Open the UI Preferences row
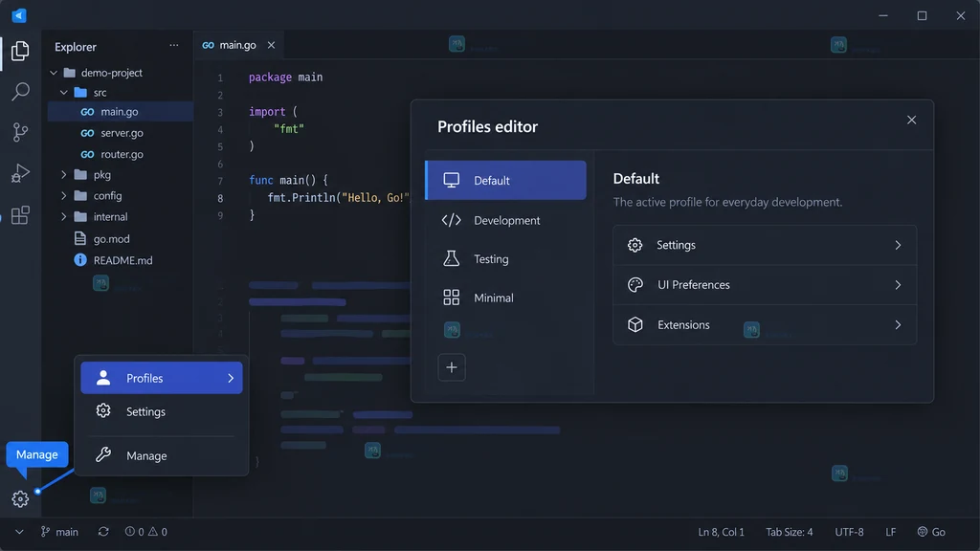980x551 pixels. click(x=765, y=285)
